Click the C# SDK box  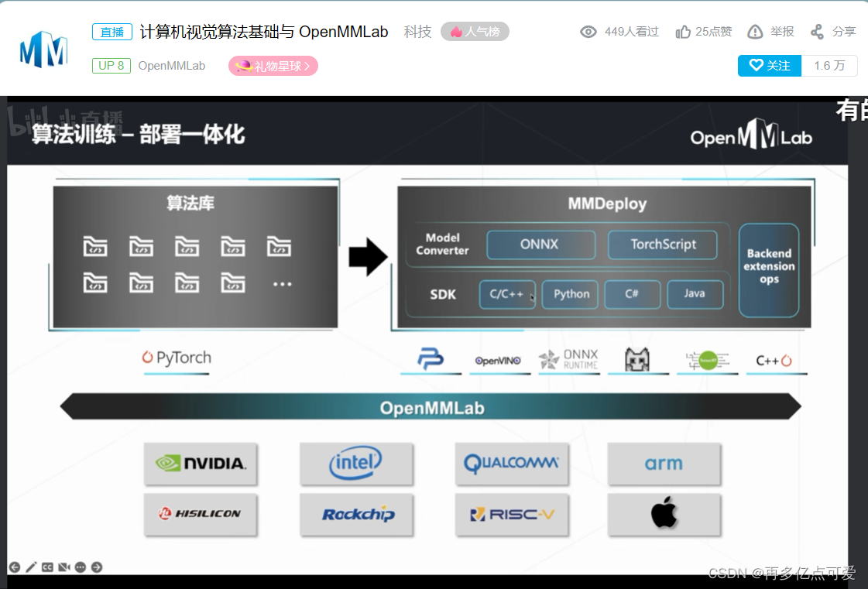(x=632, y=294)
